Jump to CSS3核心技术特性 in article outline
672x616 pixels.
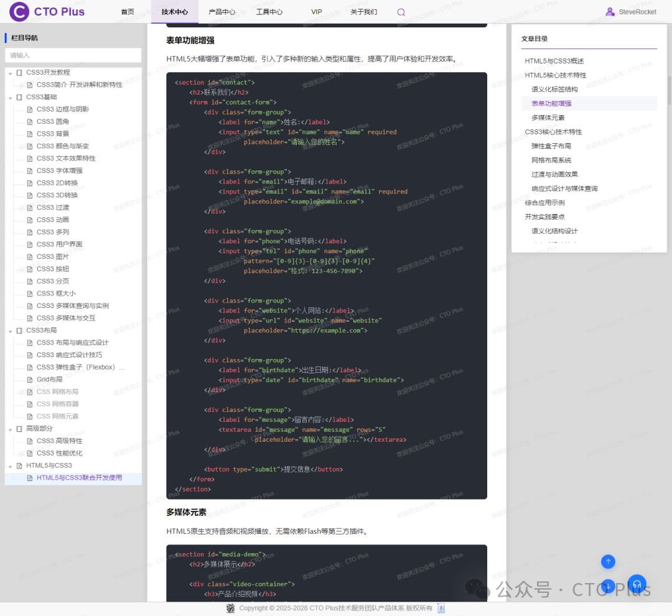(553, 132)
